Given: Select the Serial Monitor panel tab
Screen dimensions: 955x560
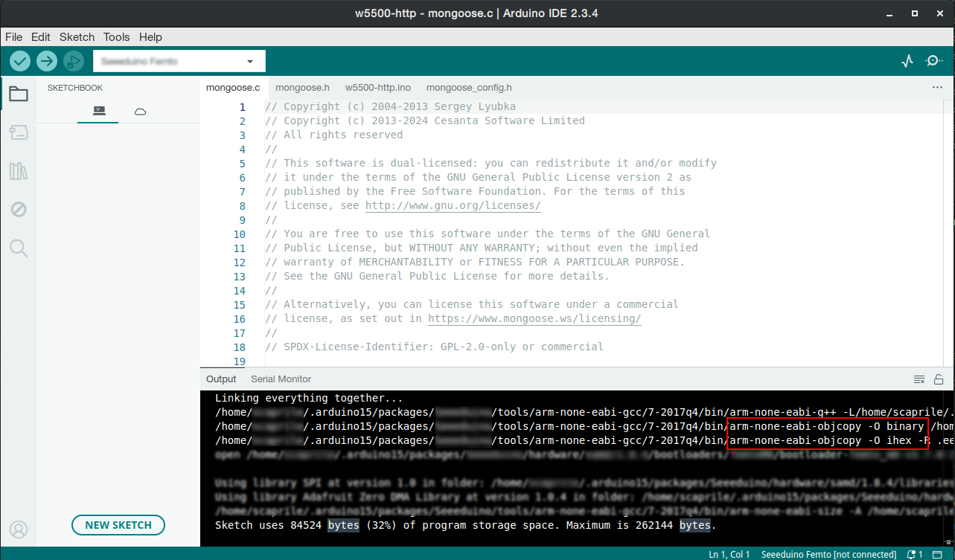Looking at the screenshot, I should (281, 379).
